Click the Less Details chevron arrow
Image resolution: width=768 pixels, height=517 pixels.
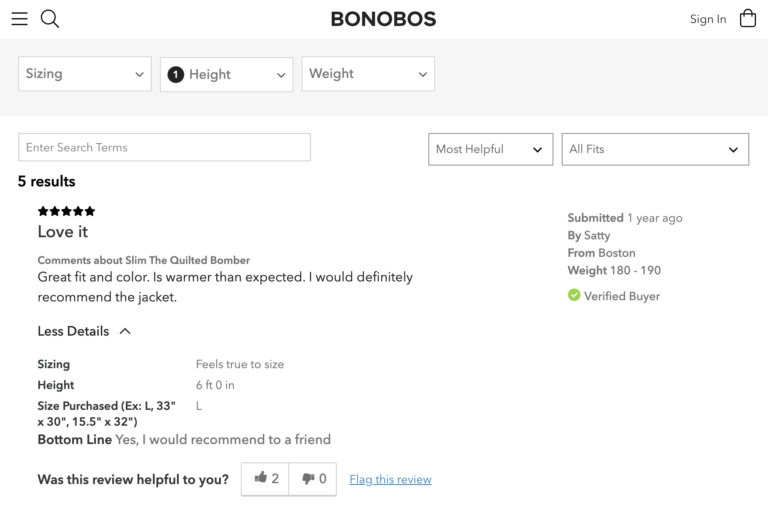(x=125, y=331)
